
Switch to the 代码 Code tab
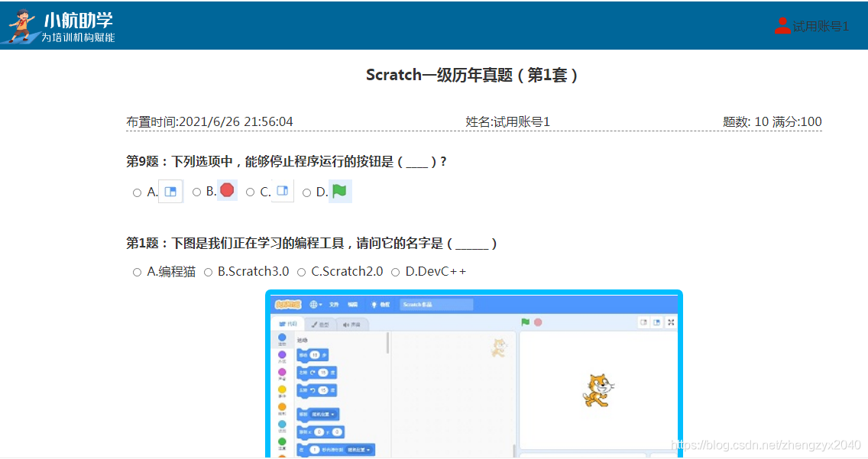(x=288, y=324)
